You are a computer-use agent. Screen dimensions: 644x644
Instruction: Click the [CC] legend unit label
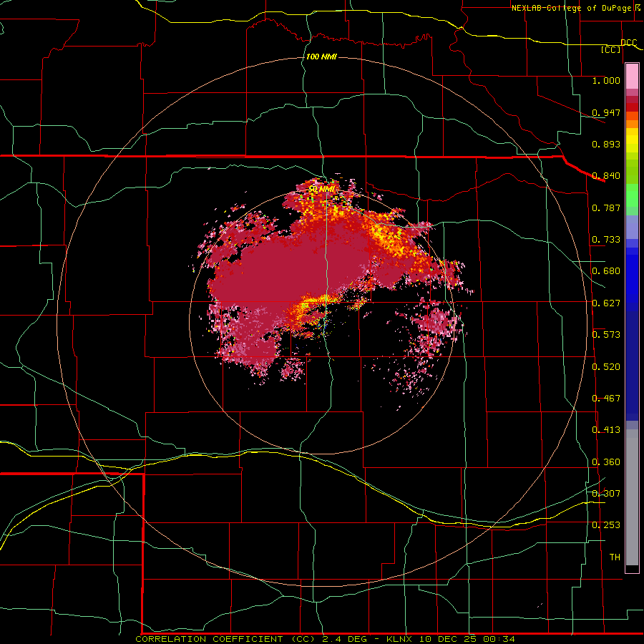pos(611,49)
